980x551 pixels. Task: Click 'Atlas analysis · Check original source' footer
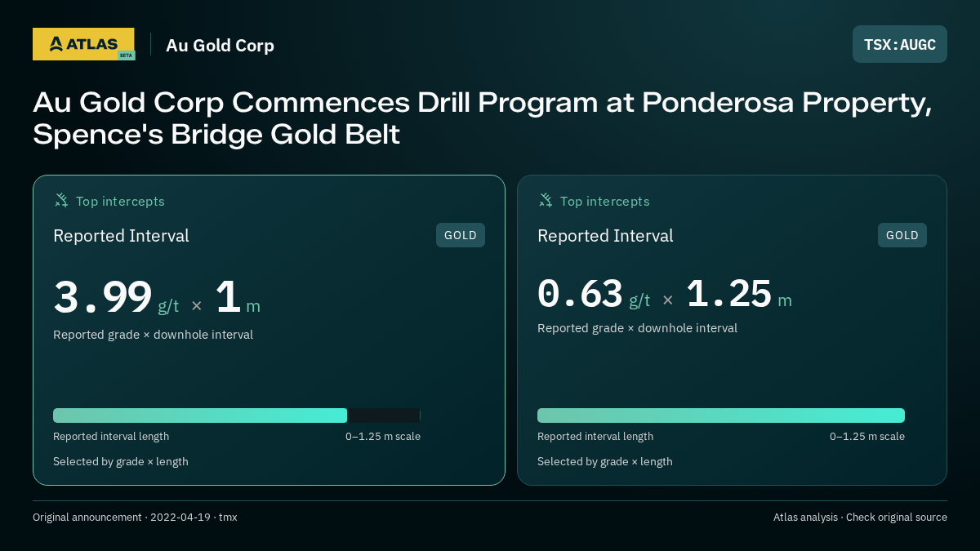pyautogui.click(x=860, y=518)
